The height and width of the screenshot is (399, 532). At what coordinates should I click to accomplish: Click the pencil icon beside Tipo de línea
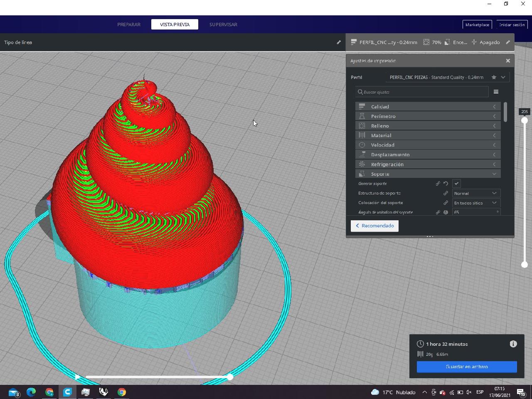[x=339, y=42]
